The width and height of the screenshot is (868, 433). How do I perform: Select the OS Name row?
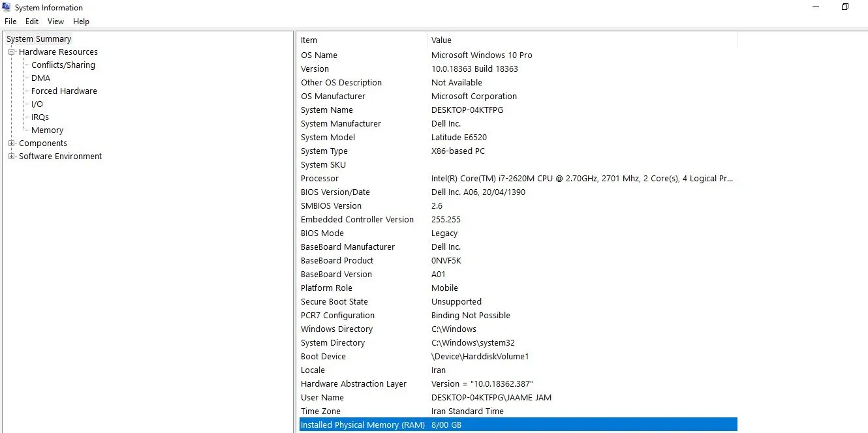(x=319, y=55)
